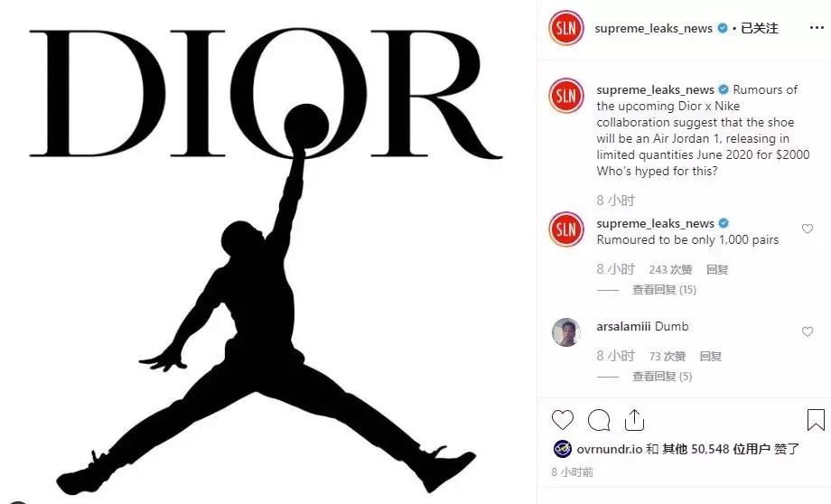This screenshot has height=504, width=831.
Task: Reply to the 1,000 pairs comment
Action: (x=717, y=269)
